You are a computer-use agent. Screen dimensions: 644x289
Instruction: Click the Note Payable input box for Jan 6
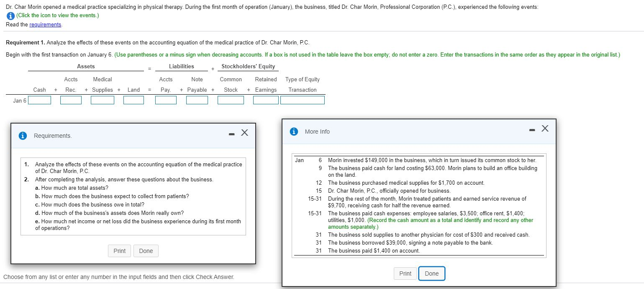(197, 100)
